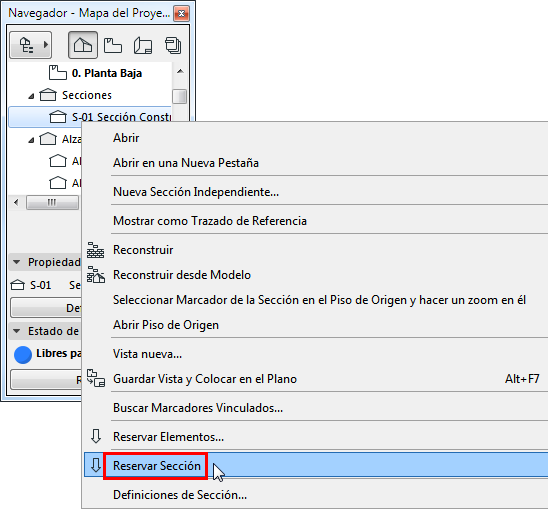Click the Guardar Vista y Colocar icon
This screenshot has height=510, width=548.
click(96, 379)
